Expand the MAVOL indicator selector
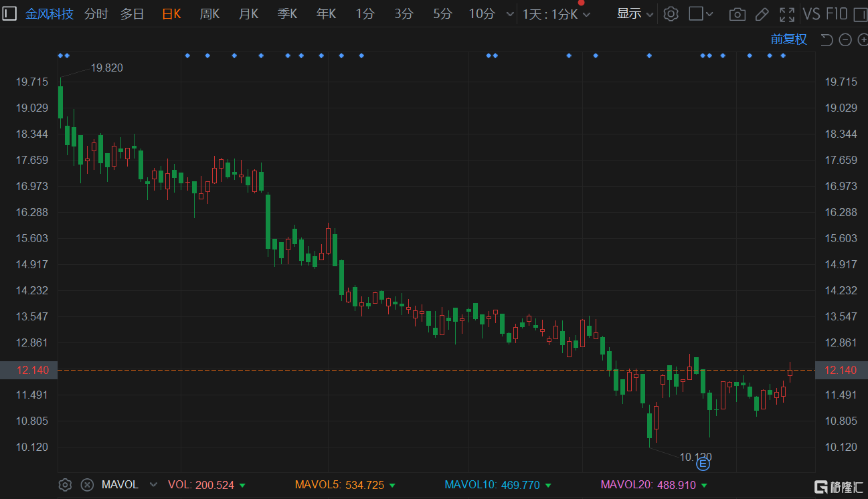This screenshot has width=868, height=499. pos(153,485)
